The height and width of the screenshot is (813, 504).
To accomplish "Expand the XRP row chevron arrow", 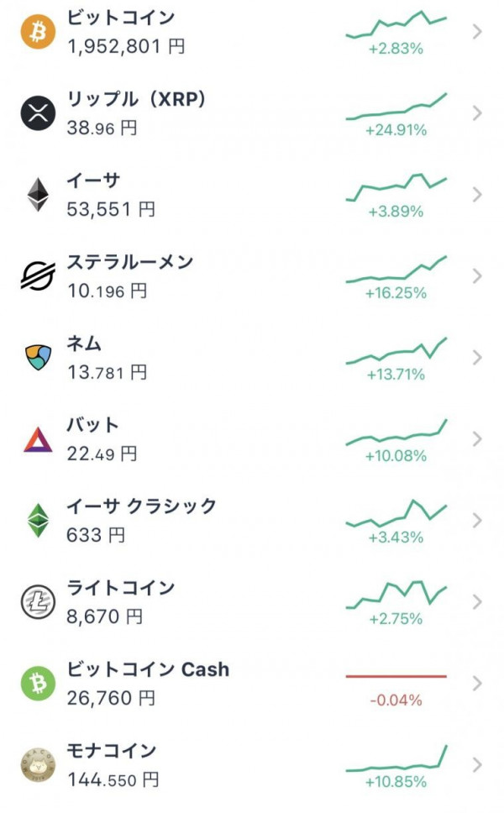I will click(478, 113).
